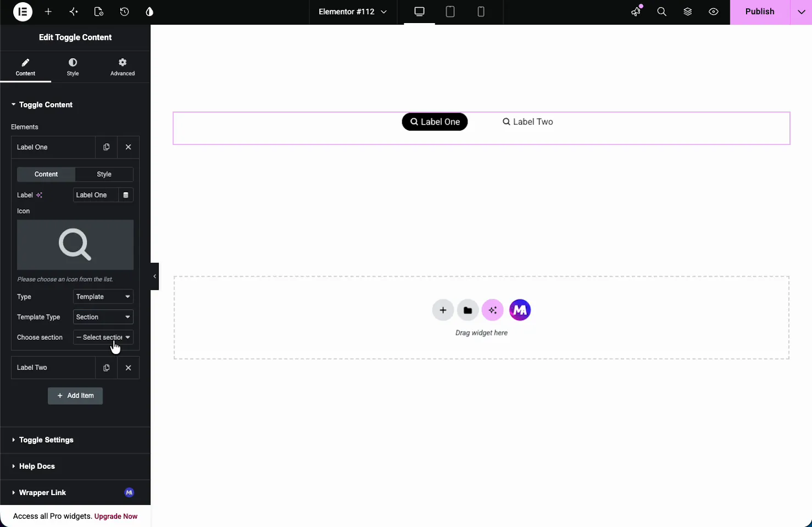This screenshot has width=812, height=527.
Task: Open the Choose section dropdown
Action: tap(103, 337)
